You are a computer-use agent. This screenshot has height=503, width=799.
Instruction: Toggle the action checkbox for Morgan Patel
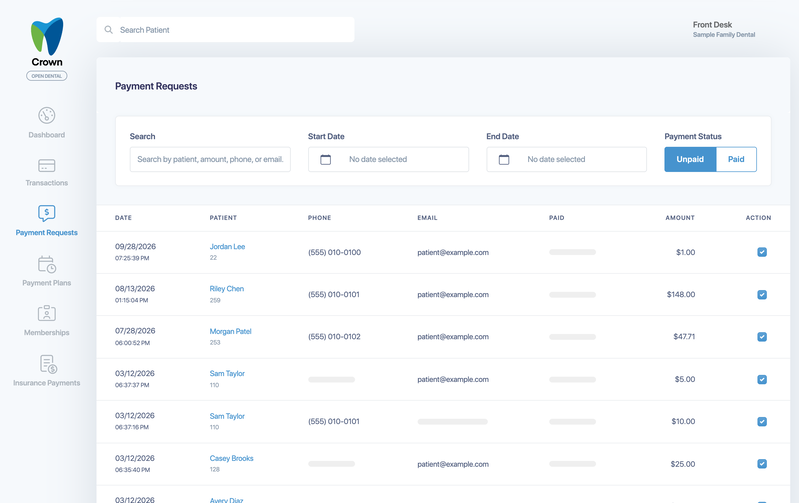[x=762, y=337]
